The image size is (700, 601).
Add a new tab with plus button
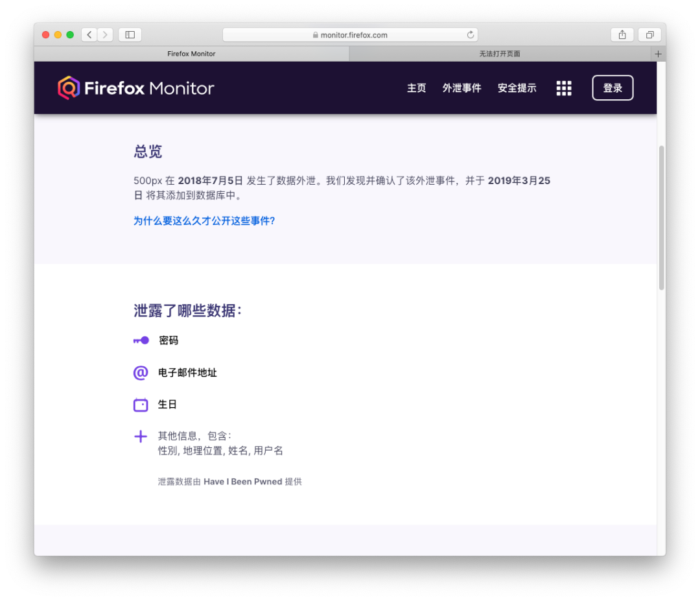click(658, 54)
